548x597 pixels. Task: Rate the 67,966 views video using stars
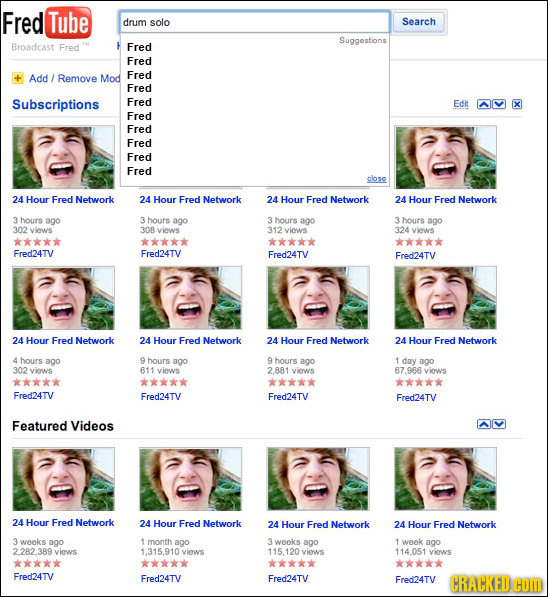coord(419,382)
